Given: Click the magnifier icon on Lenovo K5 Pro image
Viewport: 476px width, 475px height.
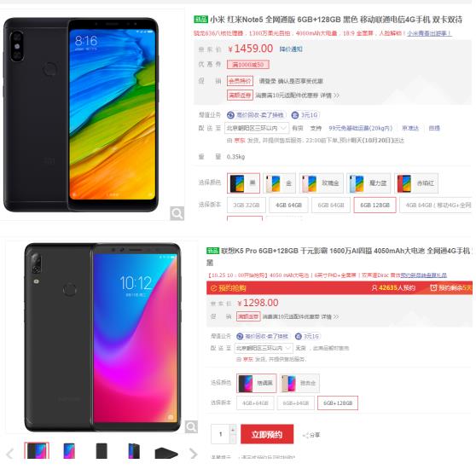Looking at the screenshot, I should (191, 426).
